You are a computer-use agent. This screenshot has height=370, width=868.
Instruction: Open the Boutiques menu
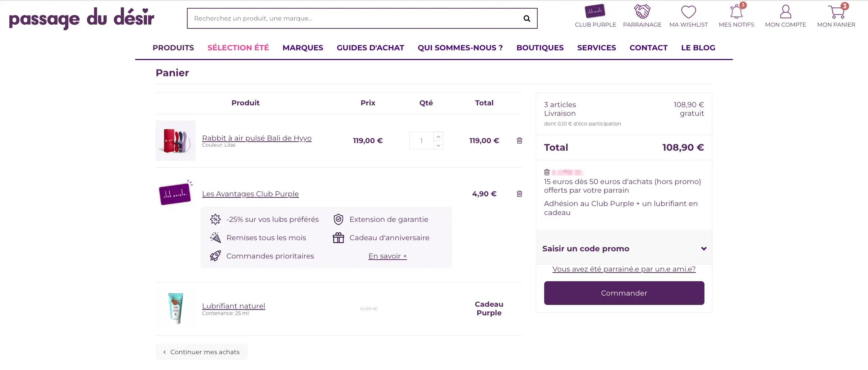[540, 48]
